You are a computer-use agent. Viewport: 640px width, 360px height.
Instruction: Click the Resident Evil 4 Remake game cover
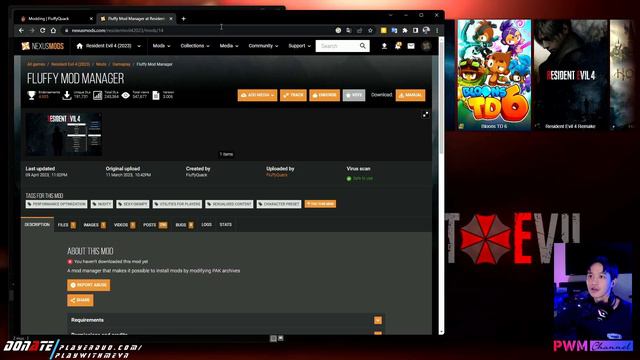[x=570, y=75]
